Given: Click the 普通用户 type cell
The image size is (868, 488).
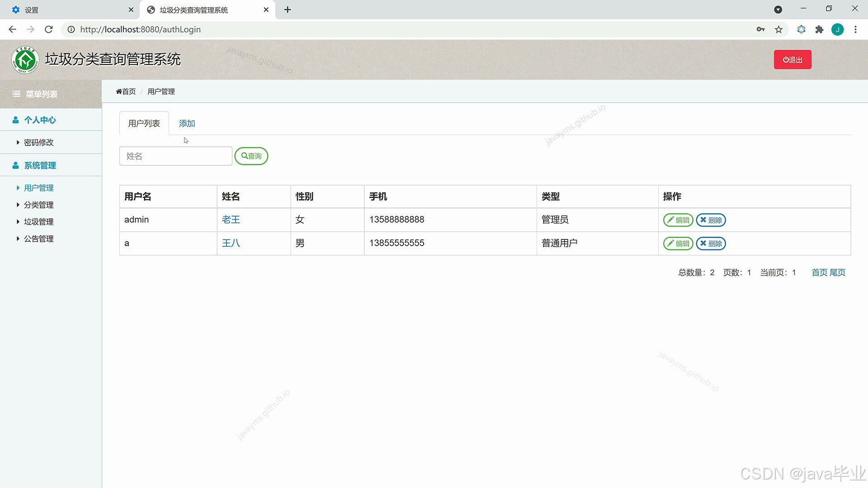Looking at the screenshot, I should (597, 243).
